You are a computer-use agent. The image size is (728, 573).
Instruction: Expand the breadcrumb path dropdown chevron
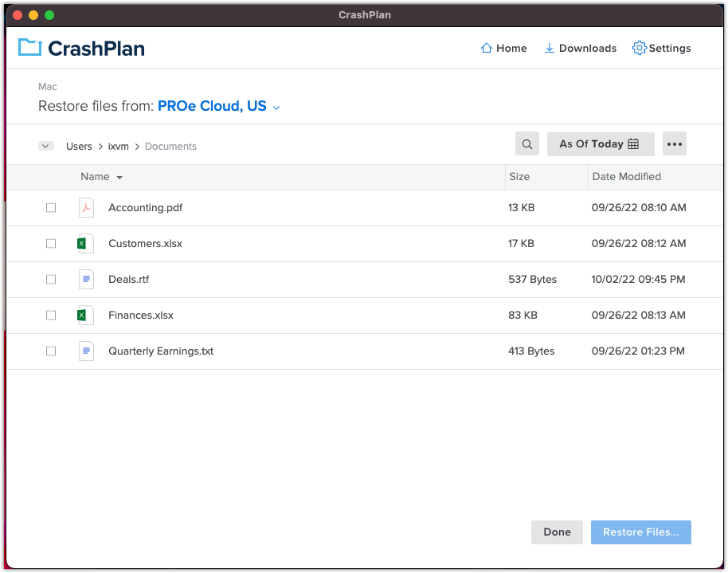pos(46,146)
